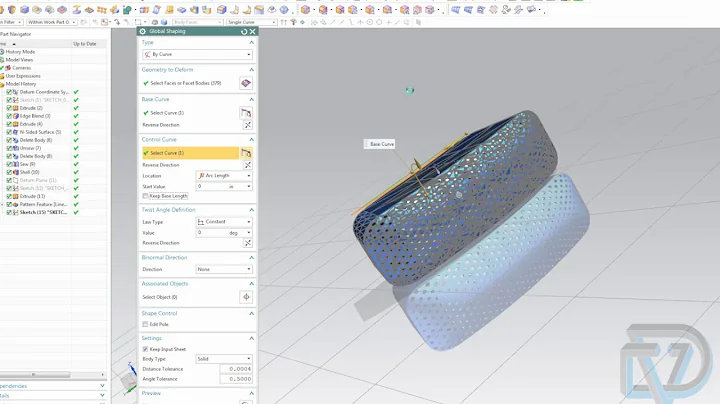Close the Global Shaping dialog

coord(253,31)
